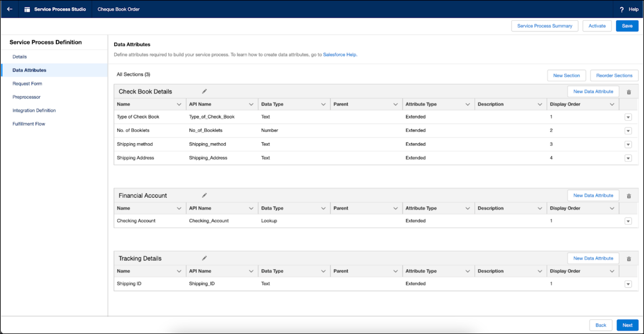The image size is (644, 334).
Task: Open row actions for No. of Booklets
Action: (628, 131)
